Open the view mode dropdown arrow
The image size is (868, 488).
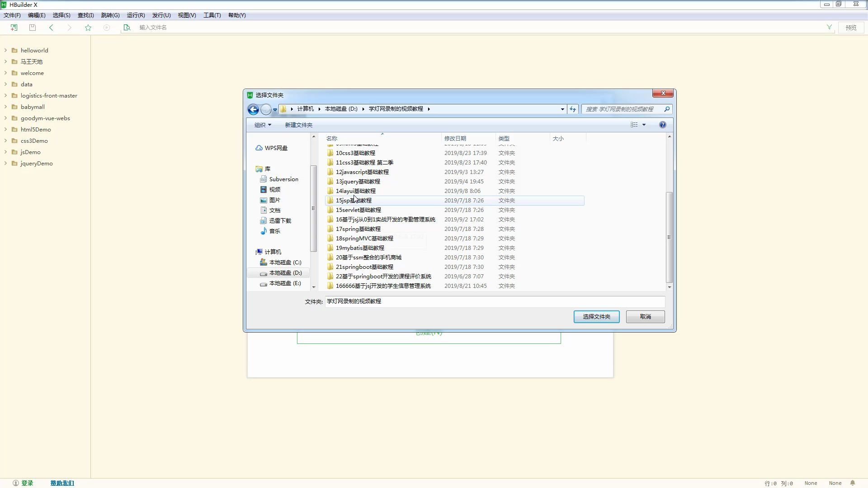[x=644, y=125]
